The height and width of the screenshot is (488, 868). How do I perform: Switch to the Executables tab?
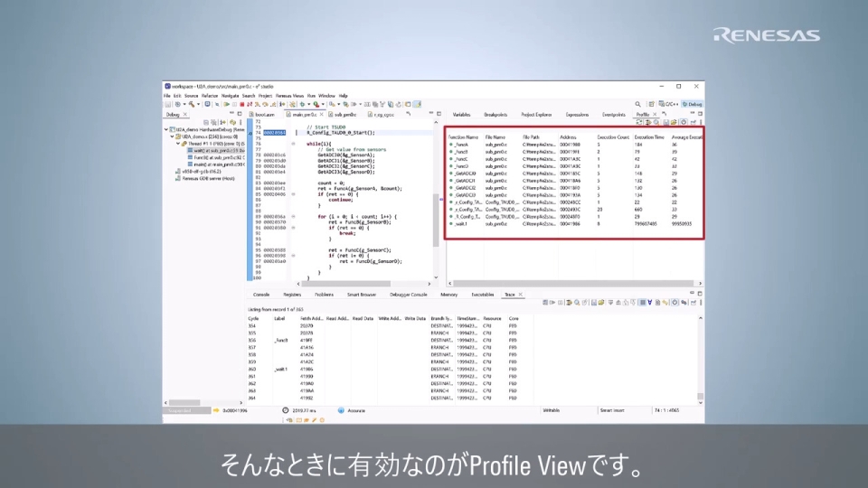tap(482, 295)
